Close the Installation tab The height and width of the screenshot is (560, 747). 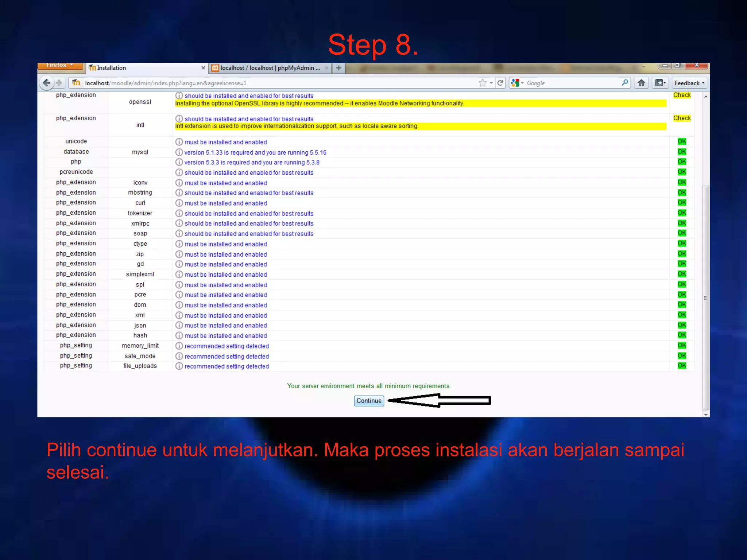203,68
